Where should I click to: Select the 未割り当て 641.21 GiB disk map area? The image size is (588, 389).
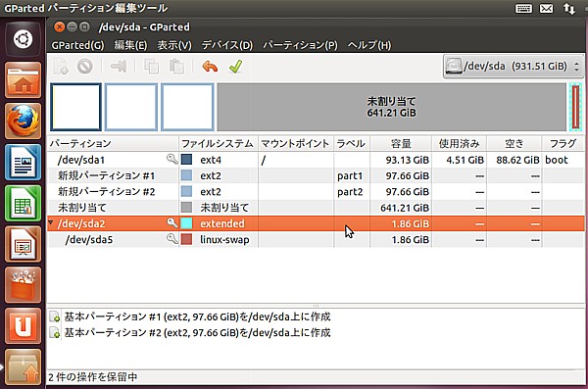(392, 107)
